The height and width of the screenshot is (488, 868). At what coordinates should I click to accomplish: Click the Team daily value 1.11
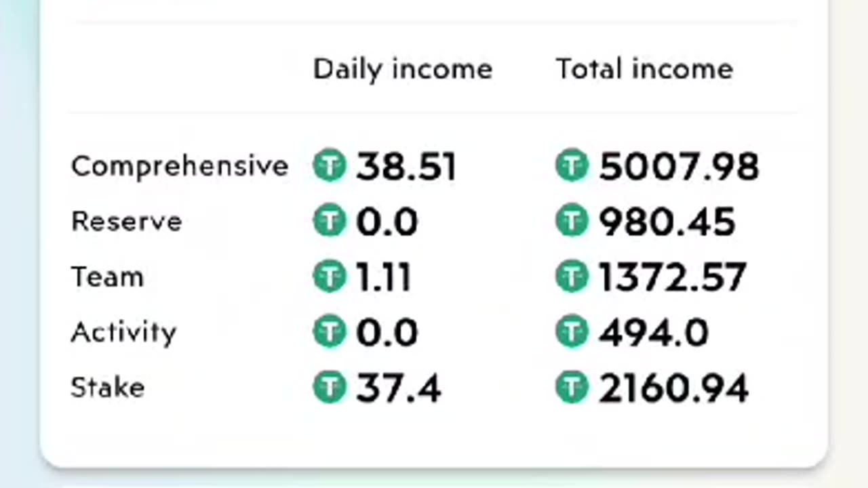[x=384, y=278]
